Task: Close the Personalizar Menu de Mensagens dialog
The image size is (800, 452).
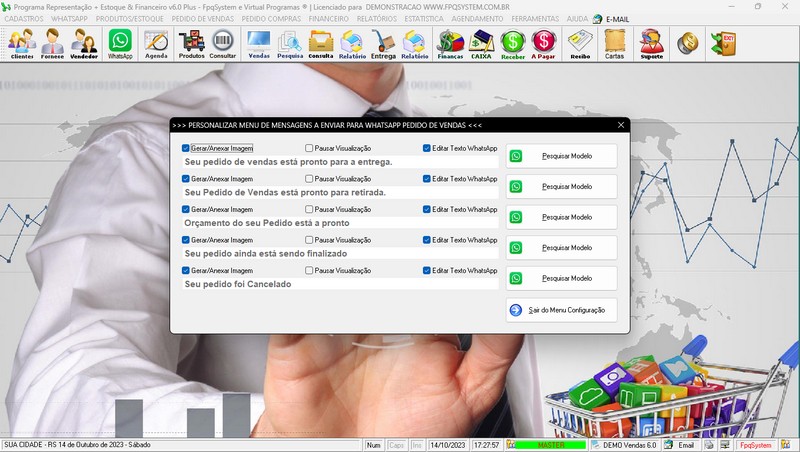Action: coord(621,125)
